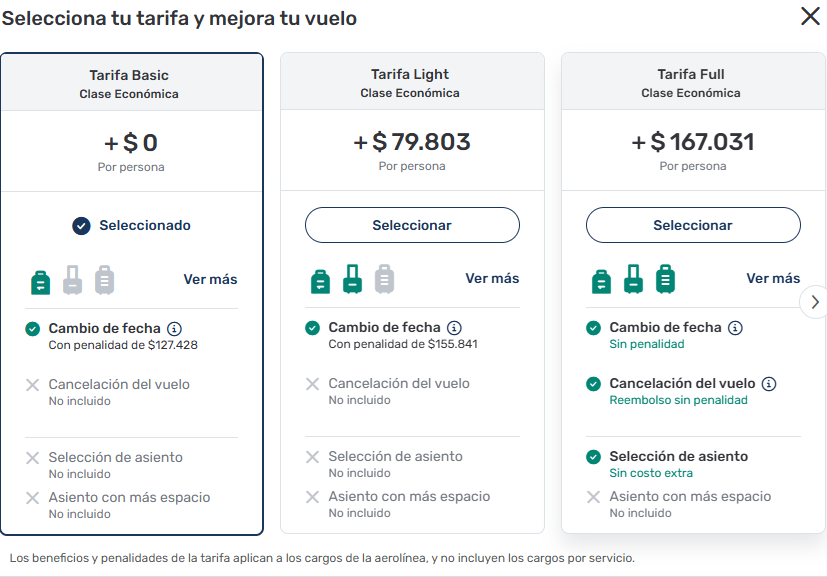Screen dimensions: 827x577
Task: Click info icon beside Basic Cambio de fecha
Action: [x=174, y=328]
